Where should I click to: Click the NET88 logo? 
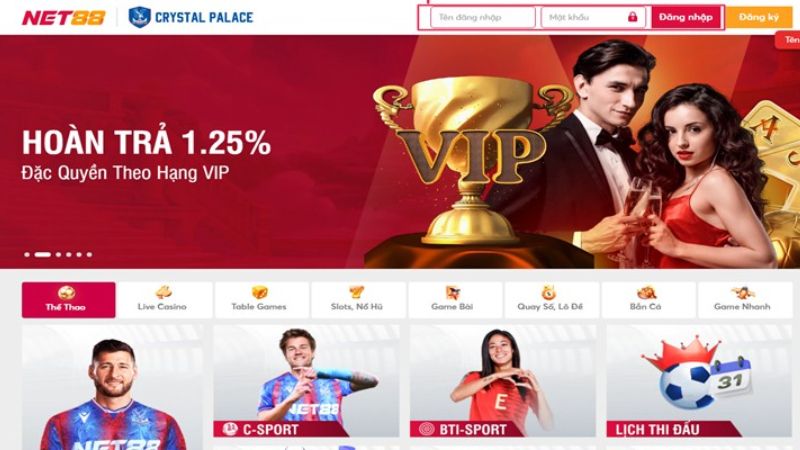[63, 18]
